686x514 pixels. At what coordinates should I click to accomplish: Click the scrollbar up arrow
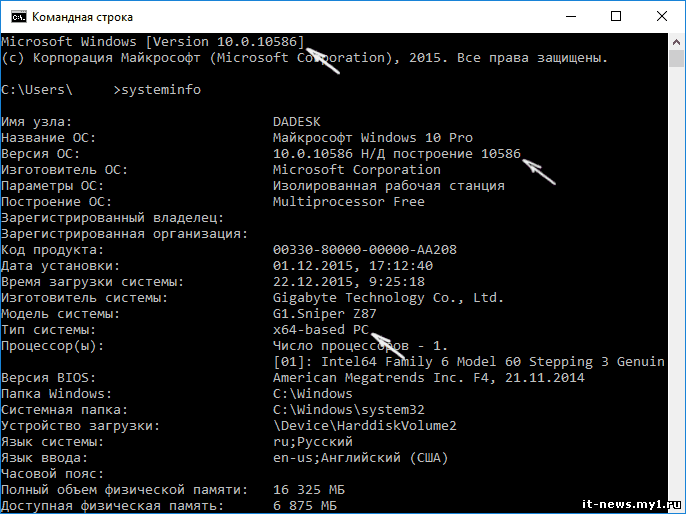click(676, 42)
